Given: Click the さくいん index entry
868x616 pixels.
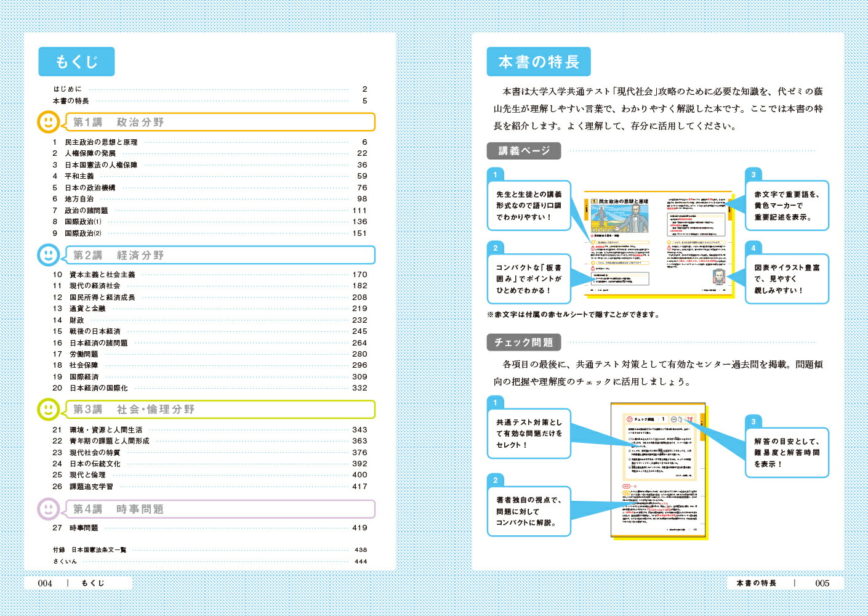Looking at the screenshot, I should tap(210, 562).
